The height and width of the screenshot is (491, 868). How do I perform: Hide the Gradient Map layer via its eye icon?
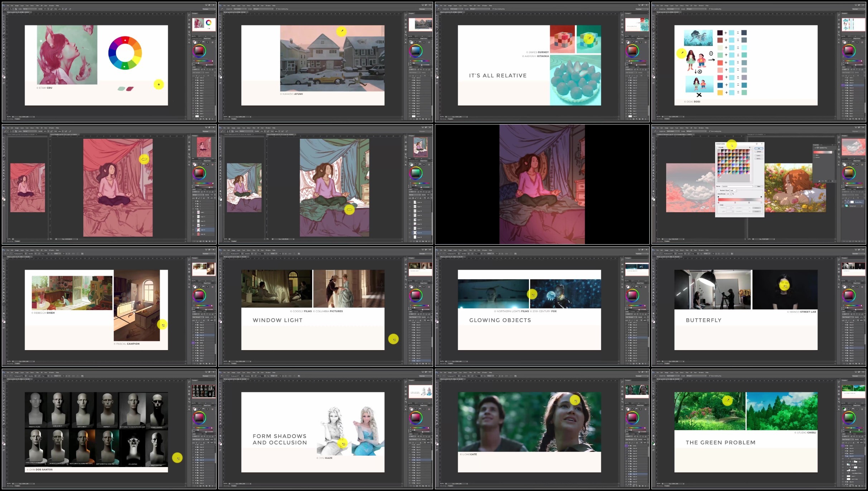pyautogui.click(x=843, y=202)
